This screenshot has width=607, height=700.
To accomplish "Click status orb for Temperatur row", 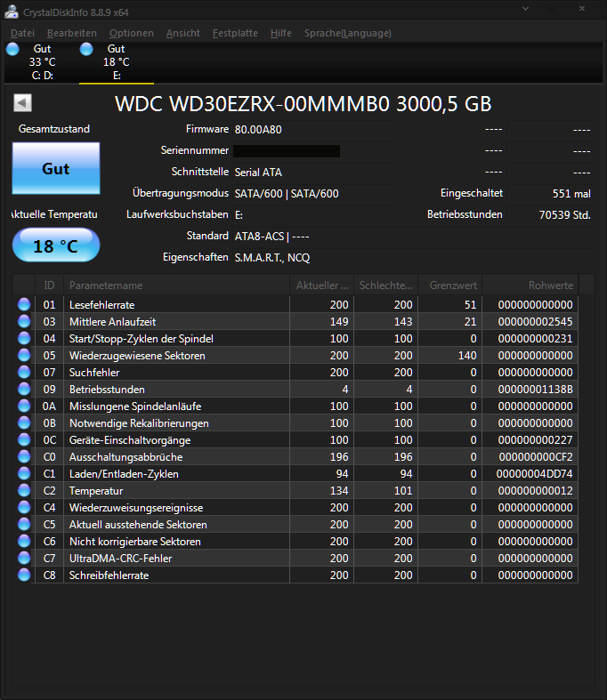I will click(x=24, y=491).
